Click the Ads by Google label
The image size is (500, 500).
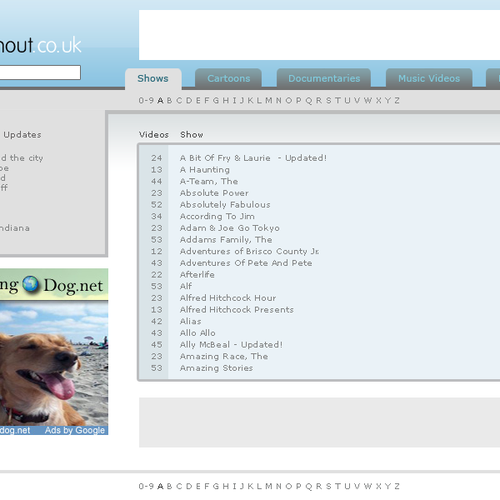tap(75, 430)
